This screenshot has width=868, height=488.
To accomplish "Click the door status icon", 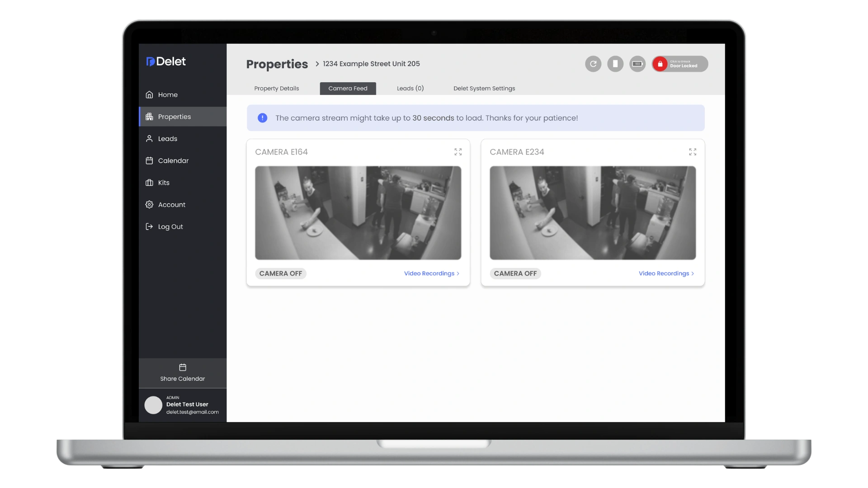I will [x=615, y=64].
